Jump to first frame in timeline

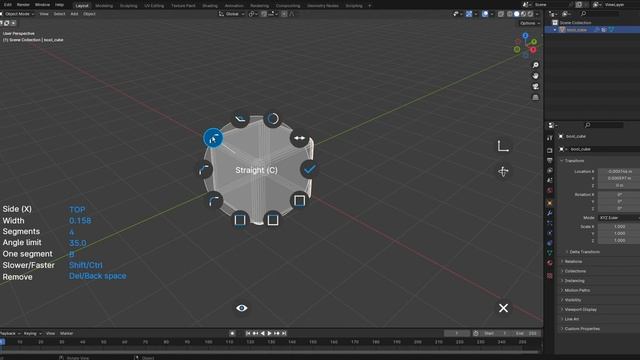tap(248, 333)
